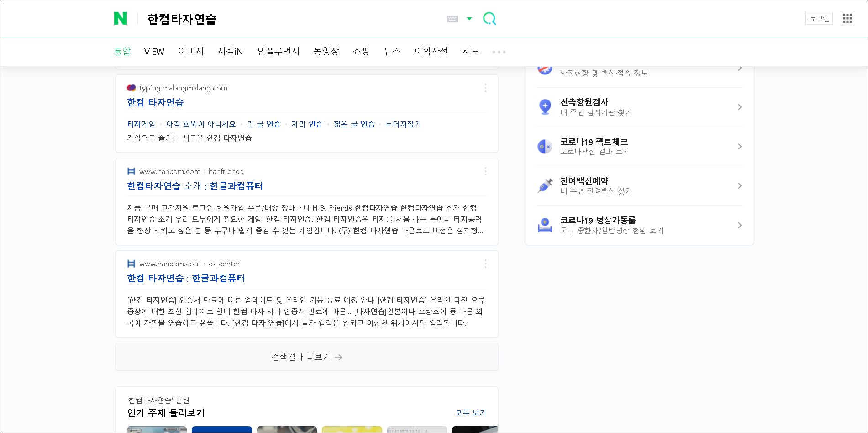
Task: Open the on-screen keyboard icon
Action: point(452,19)
